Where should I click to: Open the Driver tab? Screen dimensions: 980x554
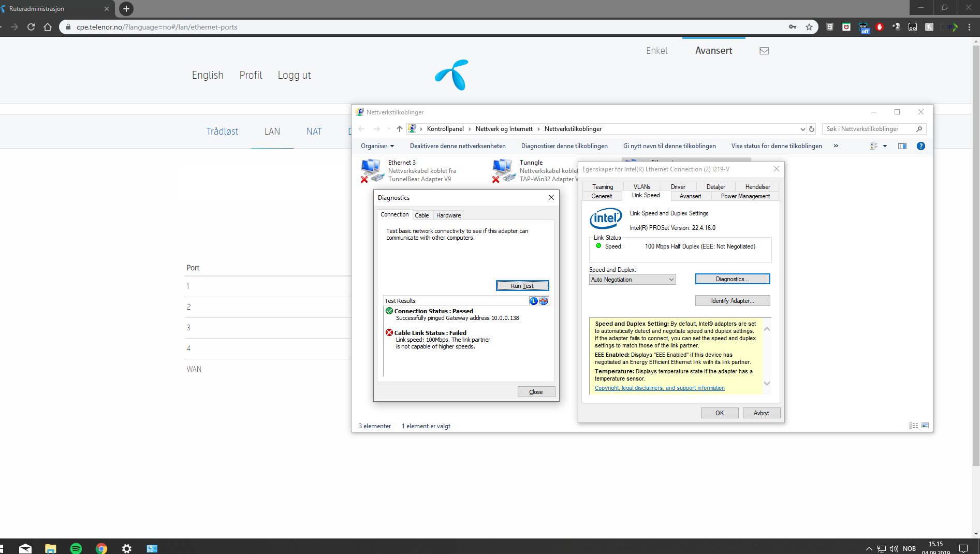(x=678, y=187)
